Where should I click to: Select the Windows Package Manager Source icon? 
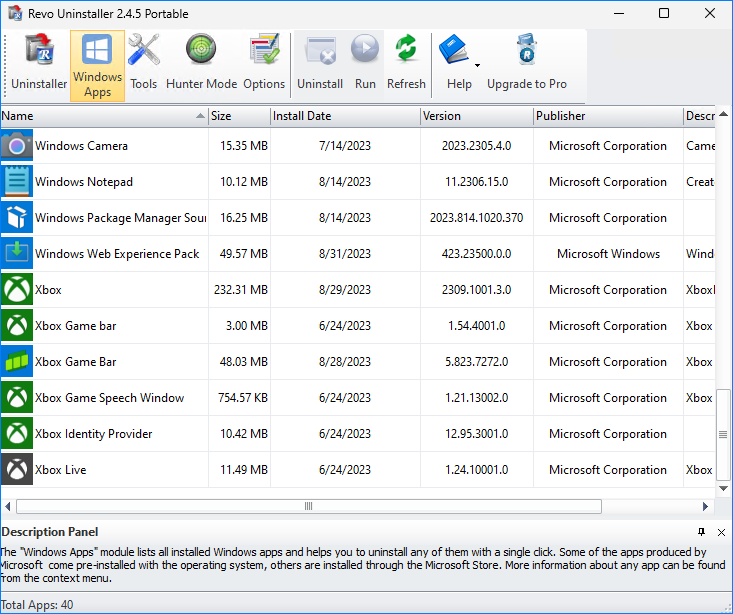coord(17,217)
